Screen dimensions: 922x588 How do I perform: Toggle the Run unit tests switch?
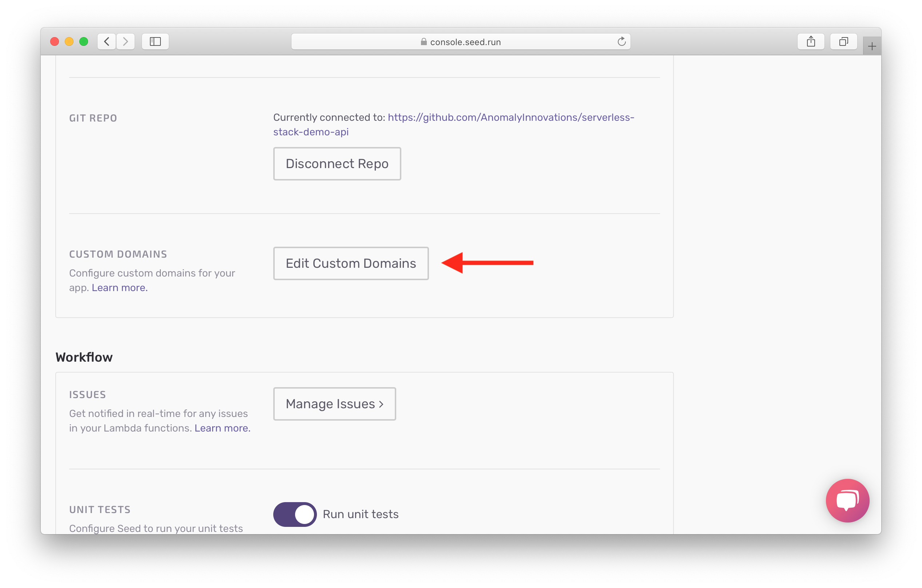294,514
